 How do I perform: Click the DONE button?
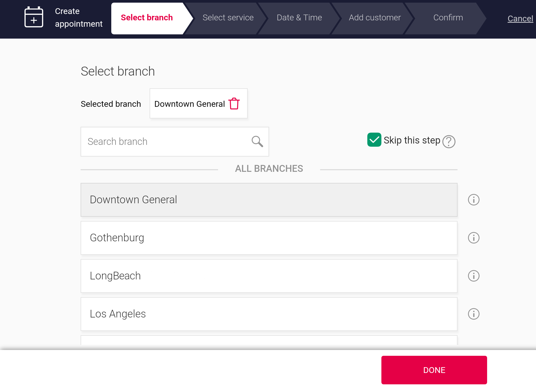(x=434, y=370)
